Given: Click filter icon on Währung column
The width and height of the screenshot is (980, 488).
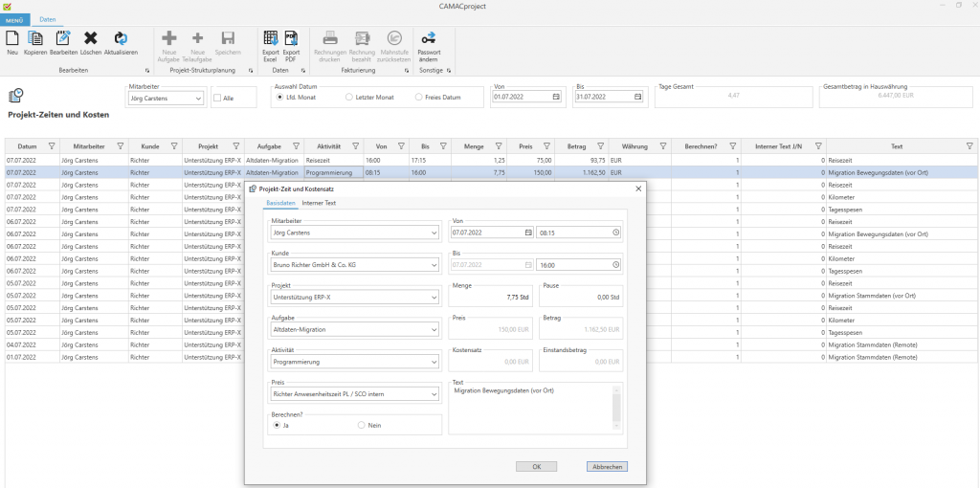Looking at the screenshot, I should [662, 146].
